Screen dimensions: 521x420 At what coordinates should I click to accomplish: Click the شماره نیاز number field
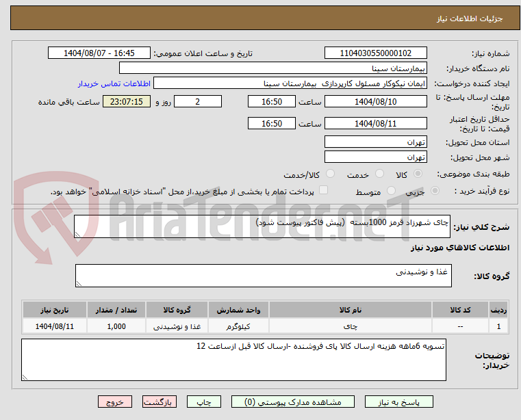375,53
